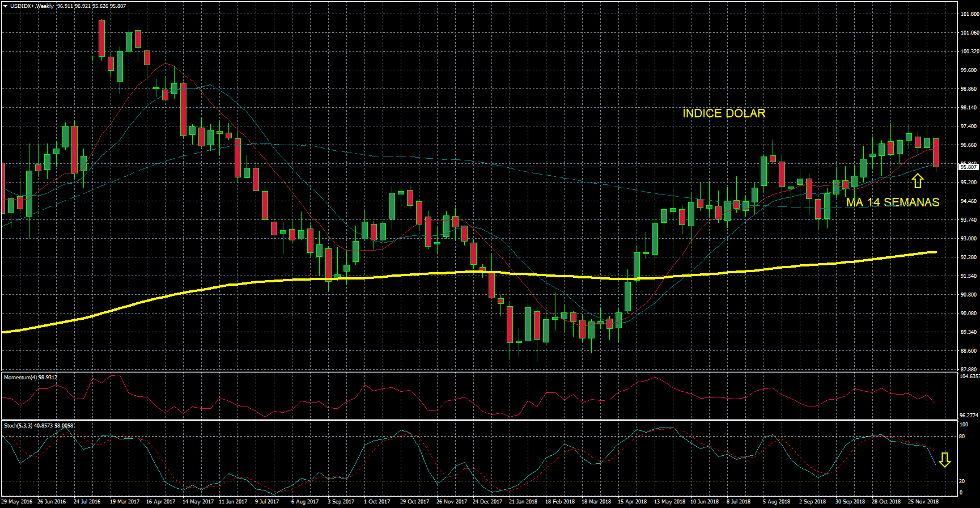Screen dimensions: 980x508
Task: Click the 80 level on Stochastic scale
Action: 962,437
